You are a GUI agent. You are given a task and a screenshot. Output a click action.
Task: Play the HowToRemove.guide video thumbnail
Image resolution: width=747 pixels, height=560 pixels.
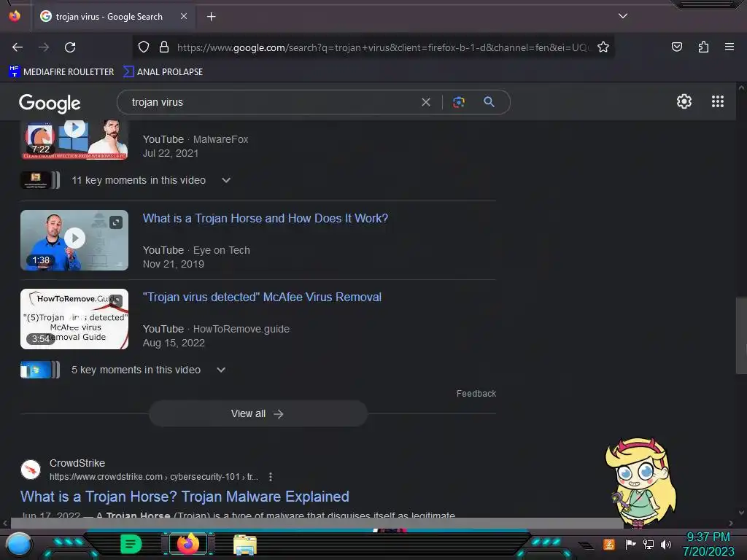pos(74,319)
